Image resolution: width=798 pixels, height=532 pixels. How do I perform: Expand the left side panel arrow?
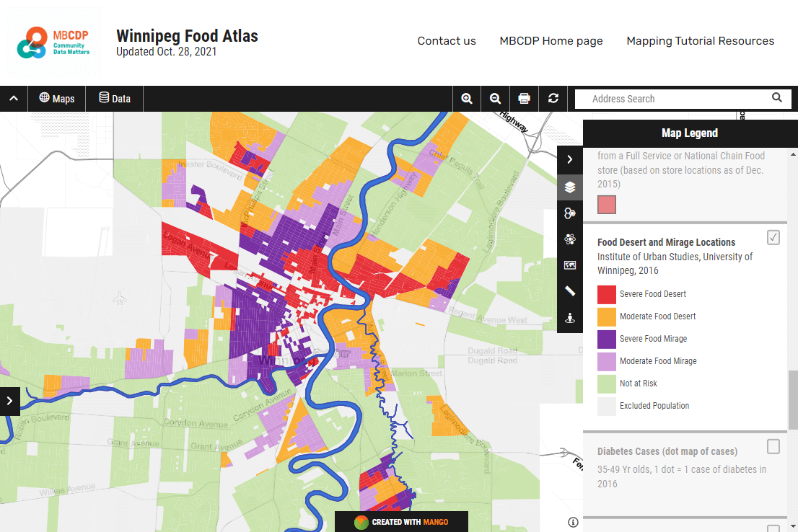pyautogui.click(x=10, y=401)
